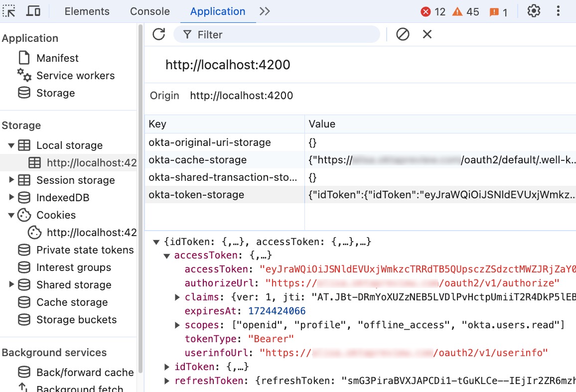Open Cache storage in sidebar
Image resolution: width=576 pixels, height=392 pixels.
point(72,302)
